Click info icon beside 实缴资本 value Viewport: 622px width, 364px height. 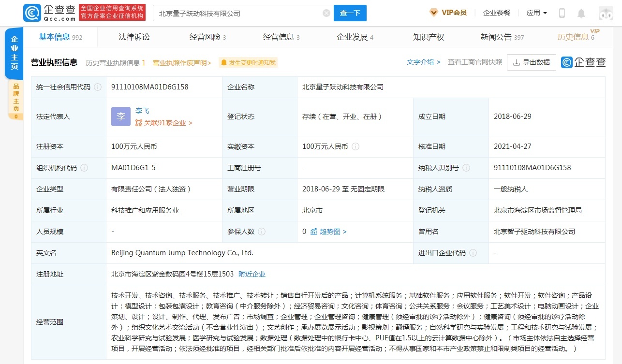coord(355,146)
